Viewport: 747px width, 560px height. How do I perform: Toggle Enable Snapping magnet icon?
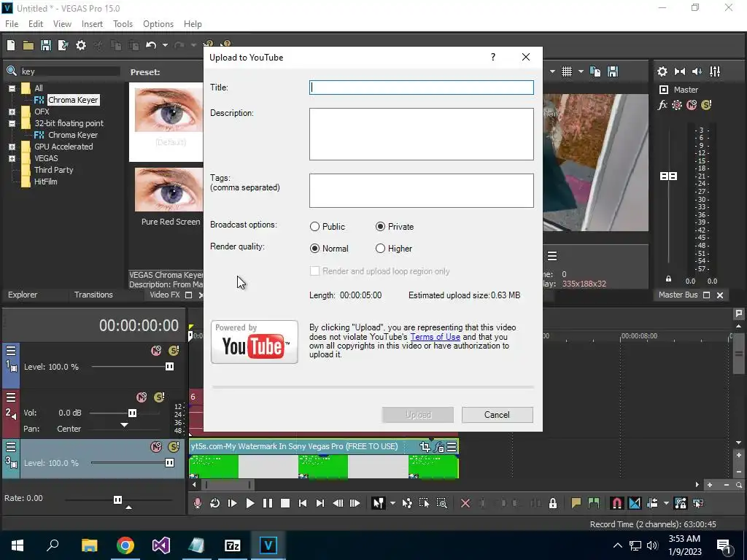point(616,503)
